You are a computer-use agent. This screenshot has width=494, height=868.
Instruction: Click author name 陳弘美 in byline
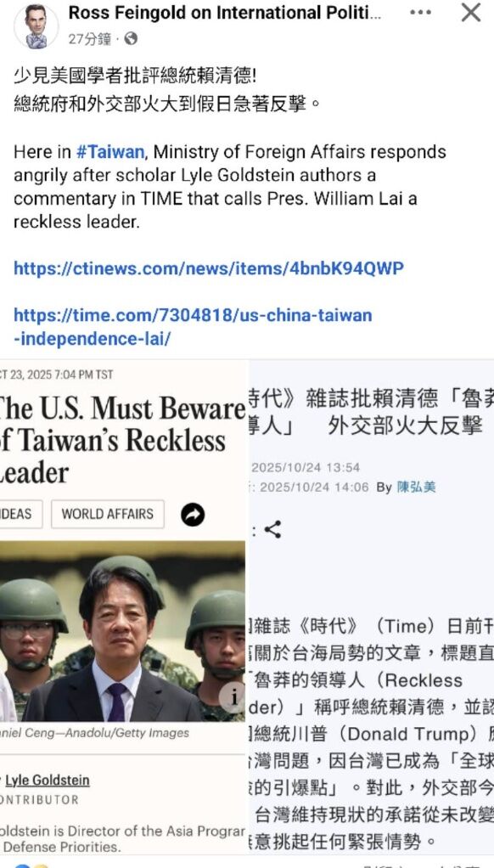pos(416,488)
